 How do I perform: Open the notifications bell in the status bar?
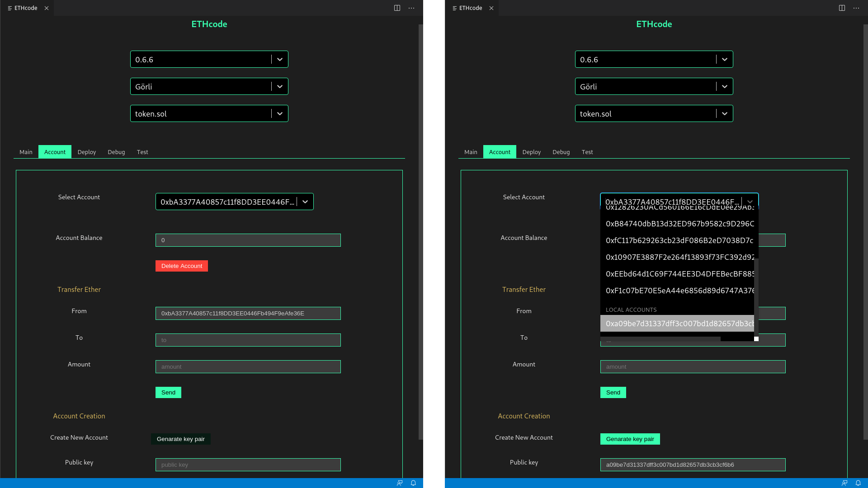(x=413, y=483)
